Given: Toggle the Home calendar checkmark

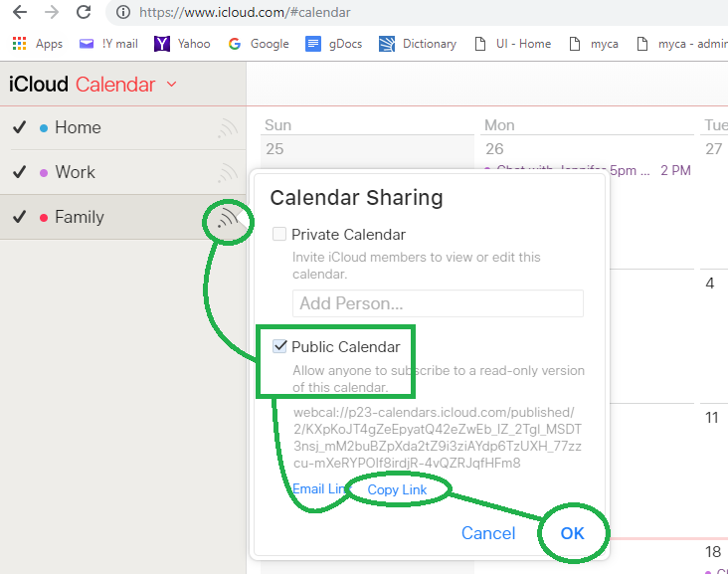Looking at the screenshot, I should [19, 127].
